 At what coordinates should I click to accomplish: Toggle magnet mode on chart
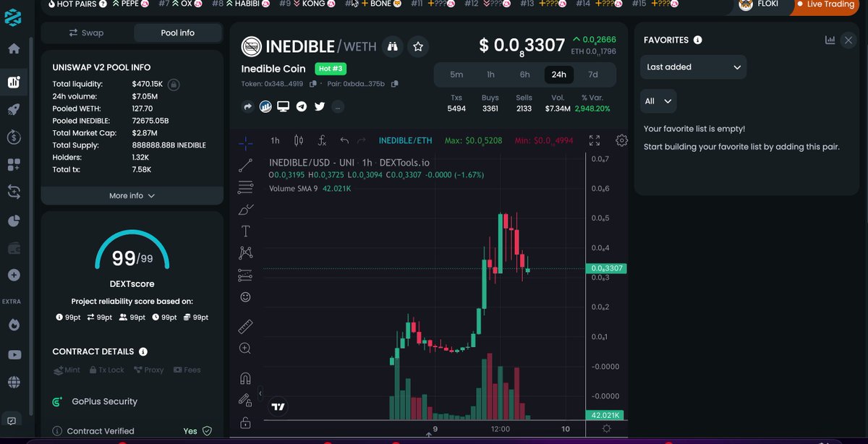245,378
